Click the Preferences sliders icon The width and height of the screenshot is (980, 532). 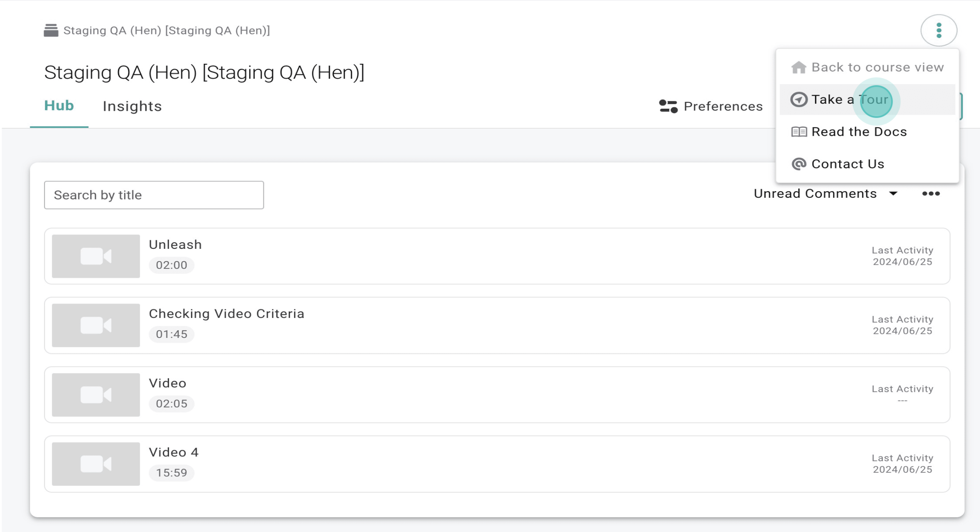coord(668,106)
